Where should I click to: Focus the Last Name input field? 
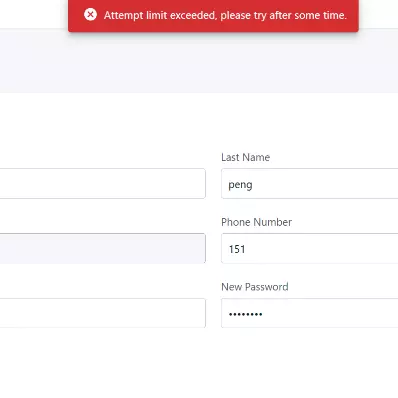pos(309,184)
